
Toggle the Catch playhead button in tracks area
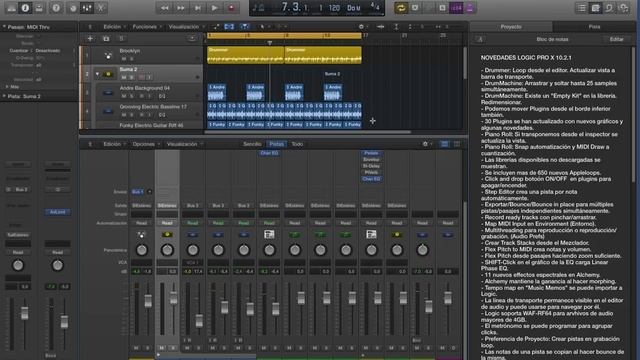pos(244,27)
